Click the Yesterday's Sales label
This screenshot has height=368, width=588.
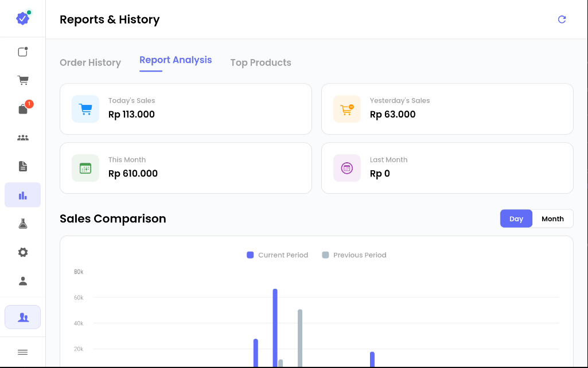tap(400, 100)
